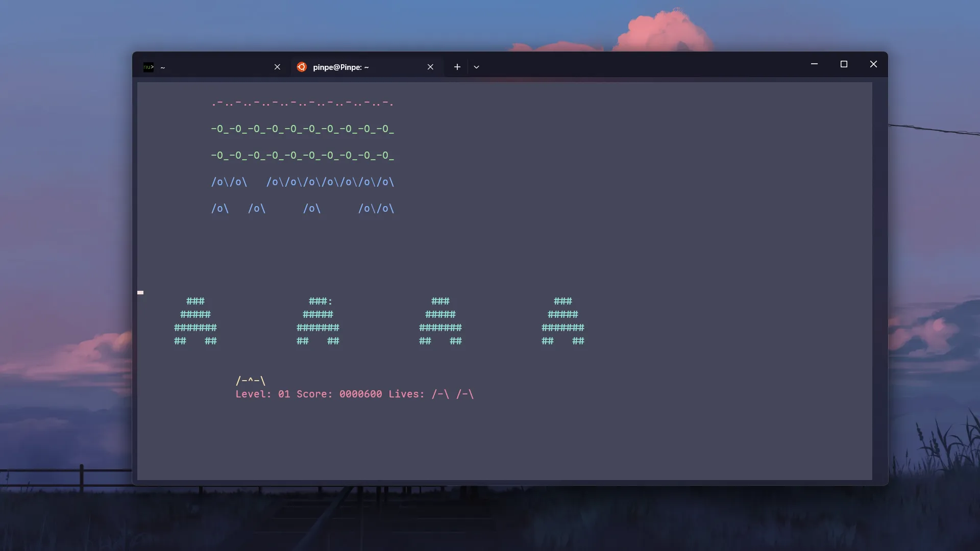
Task: Click the second shield bunker with colon
Action: coord(318,321)
